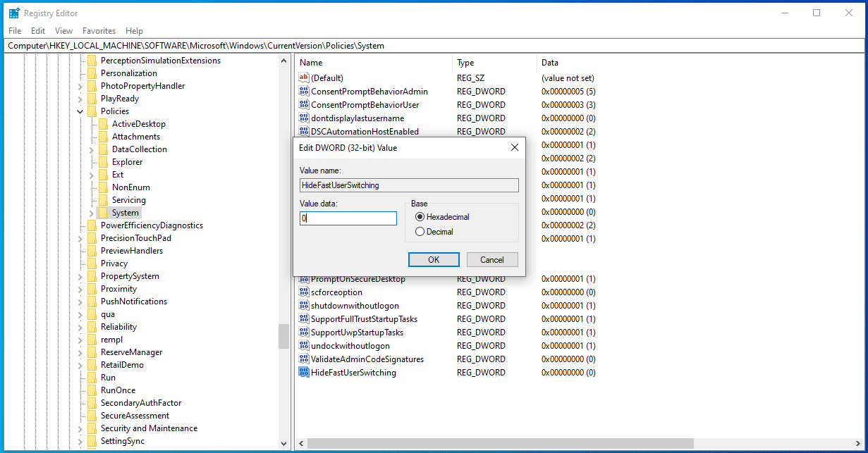This screenshot has width=868, height=453.
Task: Click the DataCollection folder icon
Action: click(103, 149)
